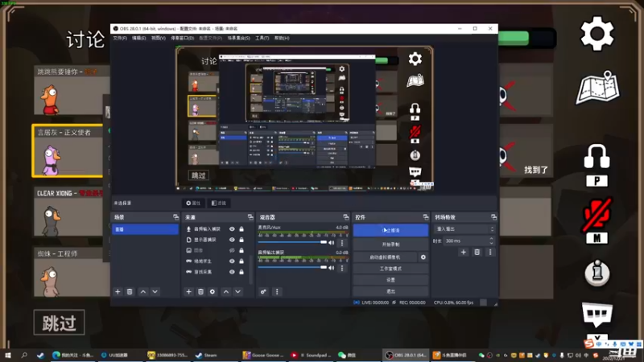644x362 pixels.
Task: Click the blue streaming button in controls
Action: tap(390, 231)
